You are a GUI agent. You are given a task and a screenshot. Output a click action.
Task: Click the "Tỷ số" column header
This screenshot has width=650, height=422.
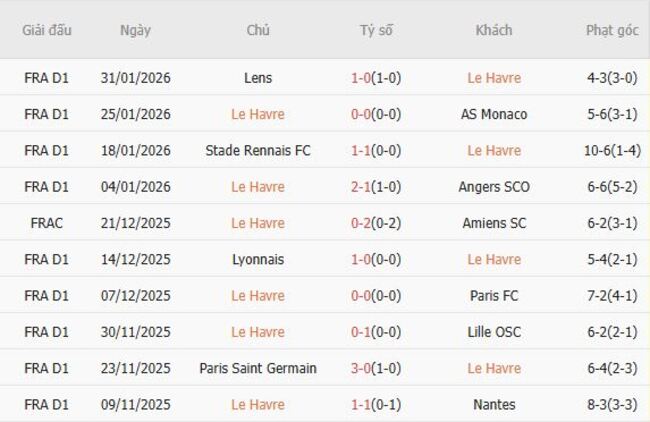pyautogui.click(x=376, y=30)
